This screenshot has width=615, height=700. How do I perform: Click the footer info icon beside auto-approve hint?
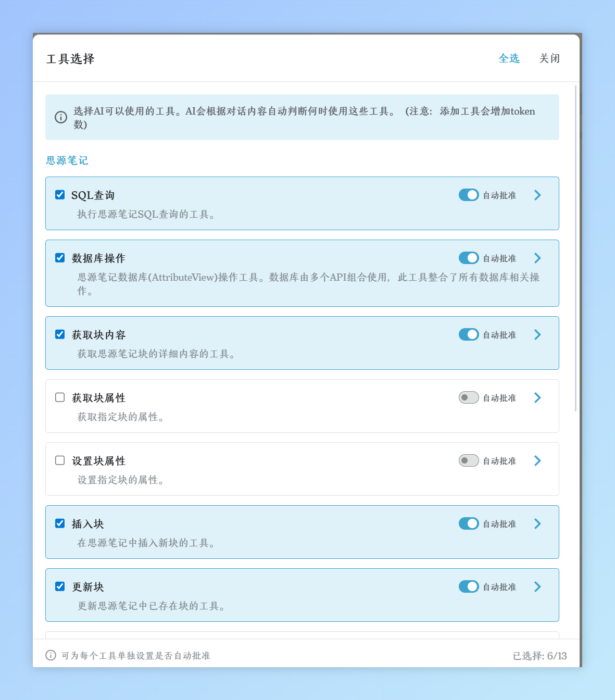pyautogui.click(x=51, y=655)
